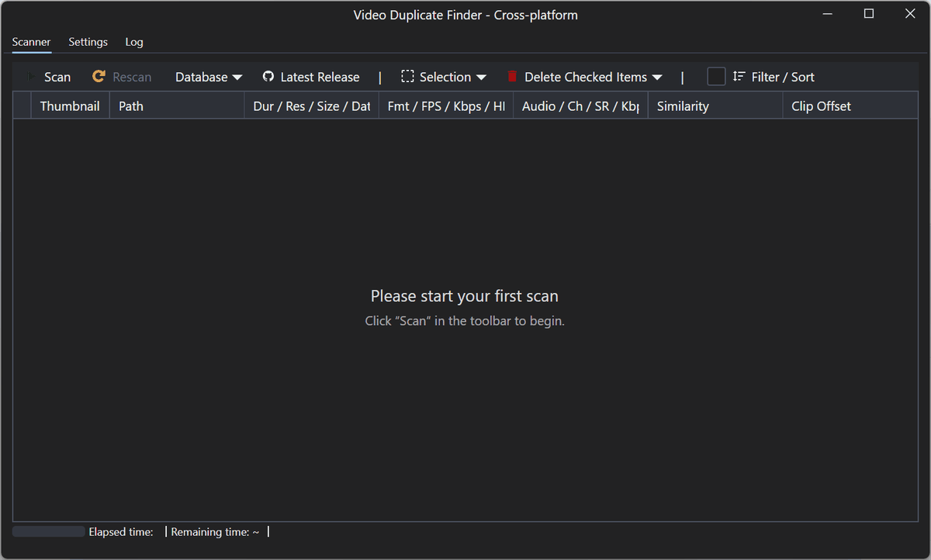931x560 pixels.
Task: Expand the Delete Checked Items dropdown
Action: point(657,77)
